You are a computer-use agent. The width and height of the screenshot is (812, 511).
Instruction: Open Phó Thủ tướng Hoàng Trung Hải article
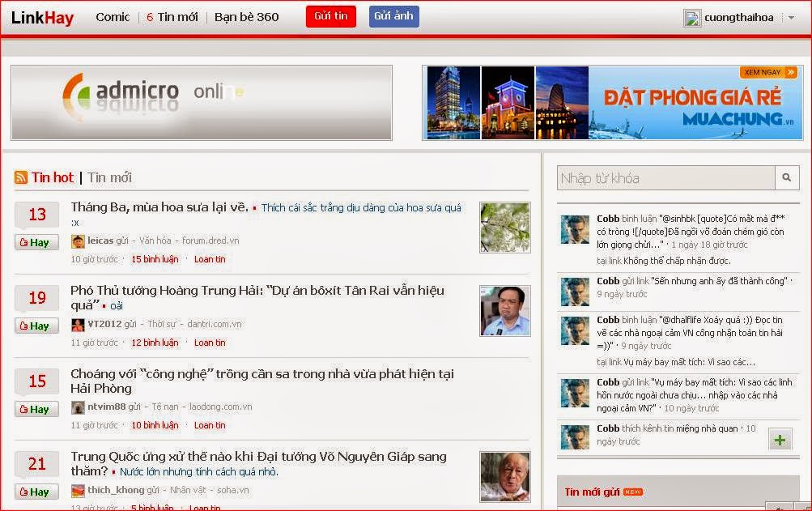tap(257, 297)
